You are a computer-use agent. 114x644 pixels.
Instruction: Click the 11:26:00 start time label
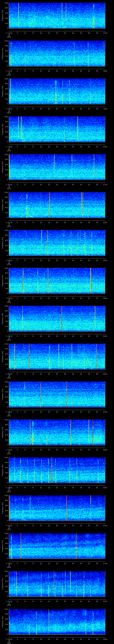click(x=9, y=412)
